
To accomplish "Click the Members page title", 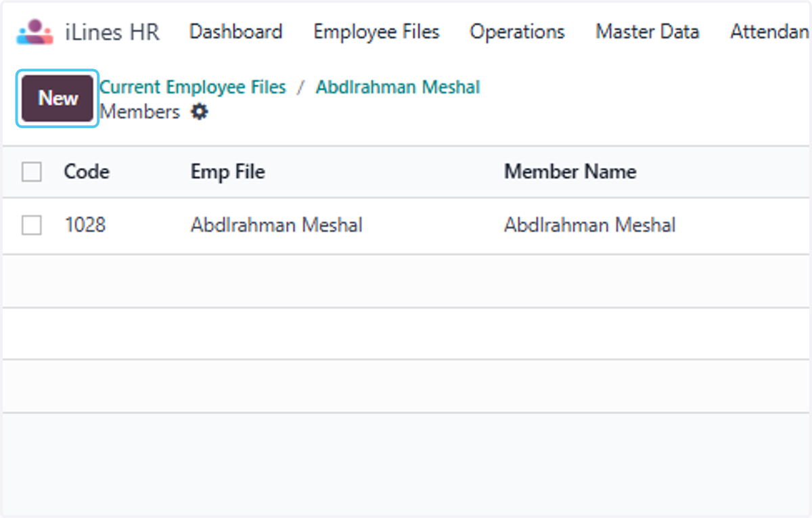I will (x=140, y=112).
